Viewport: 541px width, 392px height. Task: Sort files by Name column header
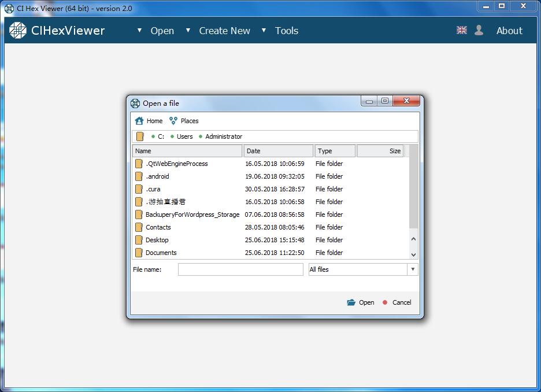187,151
